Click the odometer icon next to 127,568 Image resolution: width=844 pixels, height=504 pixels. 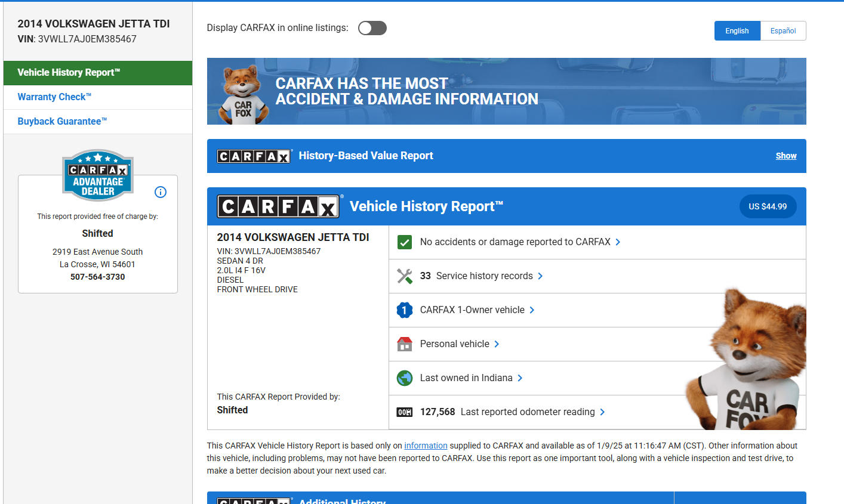(x=405, y=412)
